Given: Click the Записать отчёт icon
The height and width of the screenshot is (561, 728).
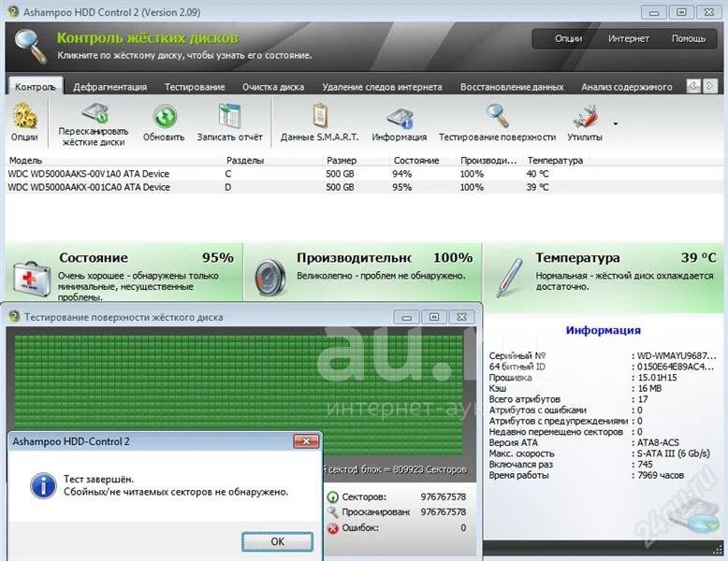Looking at the screenshot, I should click(229, 116).
